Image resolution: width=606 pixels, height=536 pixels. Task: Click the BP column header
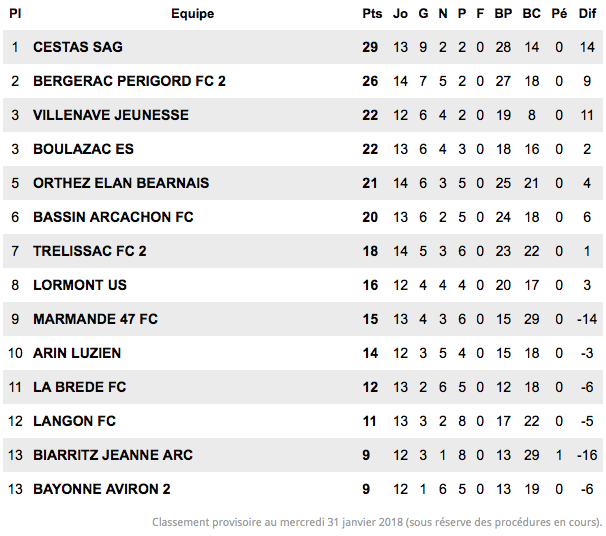click(x=503, y=14)
